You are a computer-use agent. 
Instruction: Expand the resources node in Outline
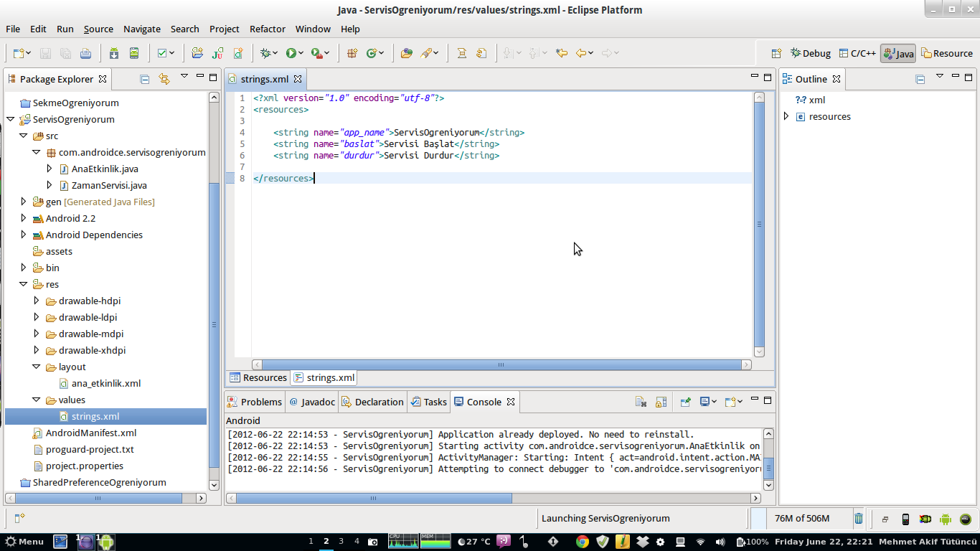tap(786, 116)
